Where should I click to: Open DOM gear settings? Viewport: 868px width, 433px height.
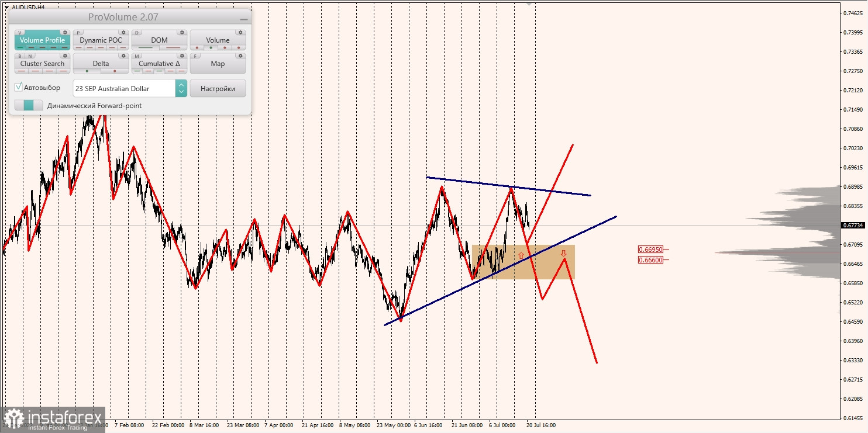[x=182, y=32]
